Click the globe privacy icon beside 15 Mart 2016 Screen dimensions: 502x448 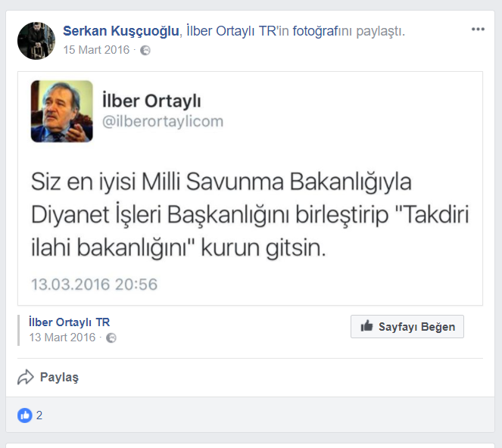[145, 50]
